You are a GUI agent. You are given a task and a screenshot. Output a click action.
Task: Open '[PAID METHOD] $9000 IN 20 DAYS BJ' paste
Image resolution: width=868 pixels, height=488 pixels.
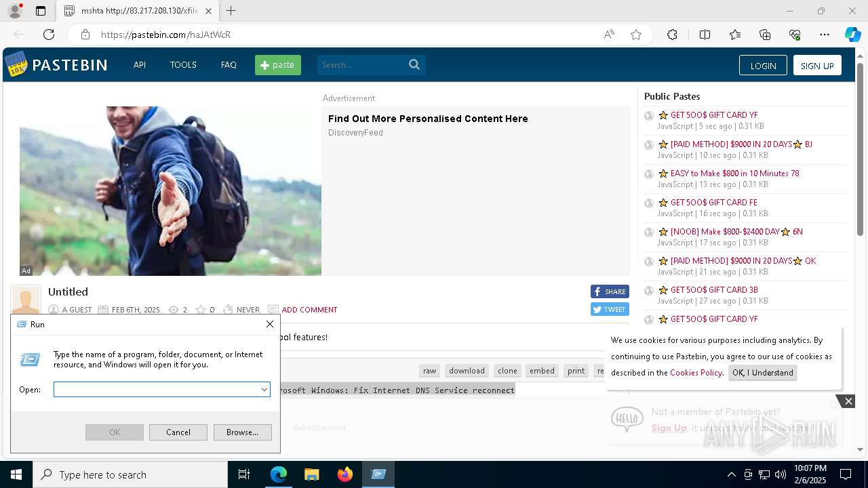(x=741, y=144)
